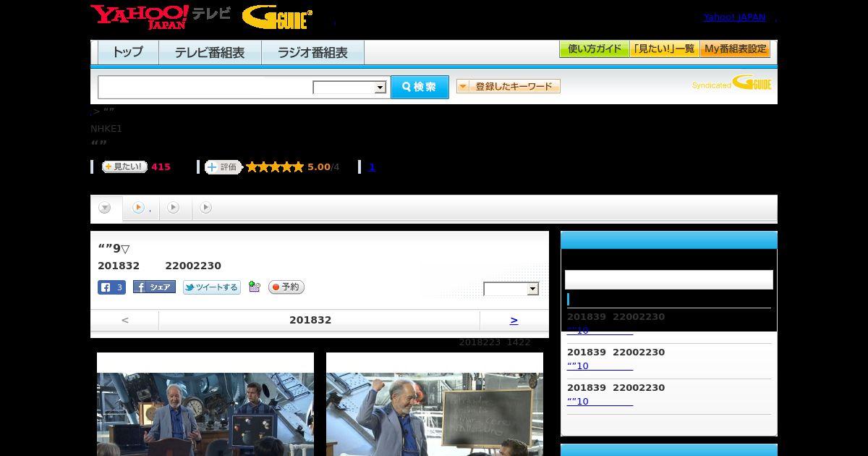The image size is (868, 456).
Task: Open the 使い方ガイド button
Action: [595, 49]
